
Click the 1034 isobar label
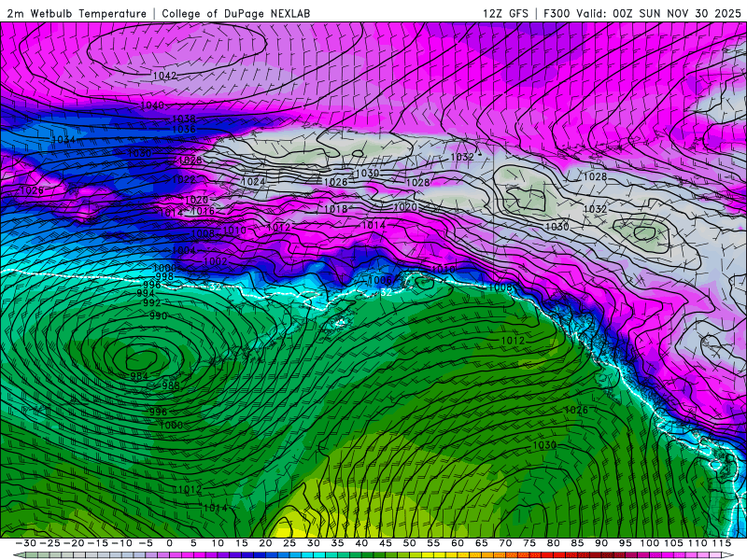[x=63, y=140]
